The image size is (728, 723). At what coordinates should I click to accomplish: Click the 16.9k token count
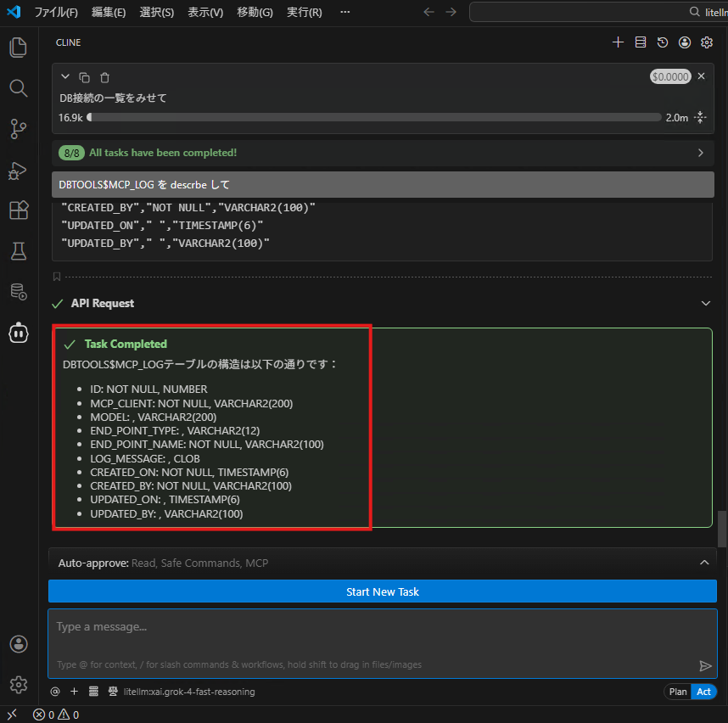coord(70,118)
